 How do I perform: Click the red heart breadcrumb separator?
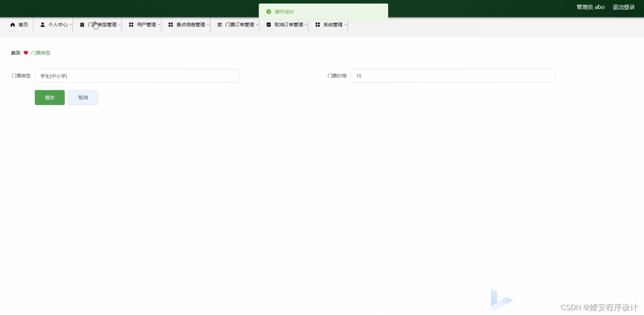pos(26,53)
